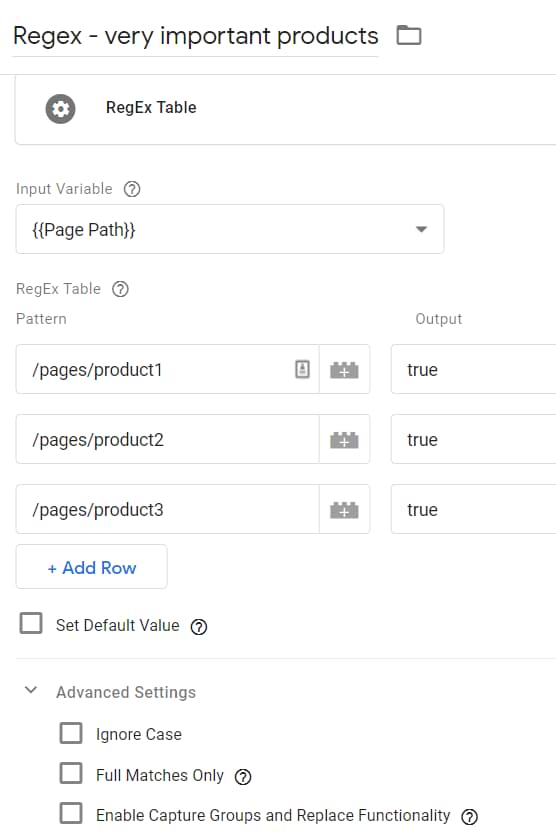Edit the variable name Regex - very important products

click(x=195, y=36)
